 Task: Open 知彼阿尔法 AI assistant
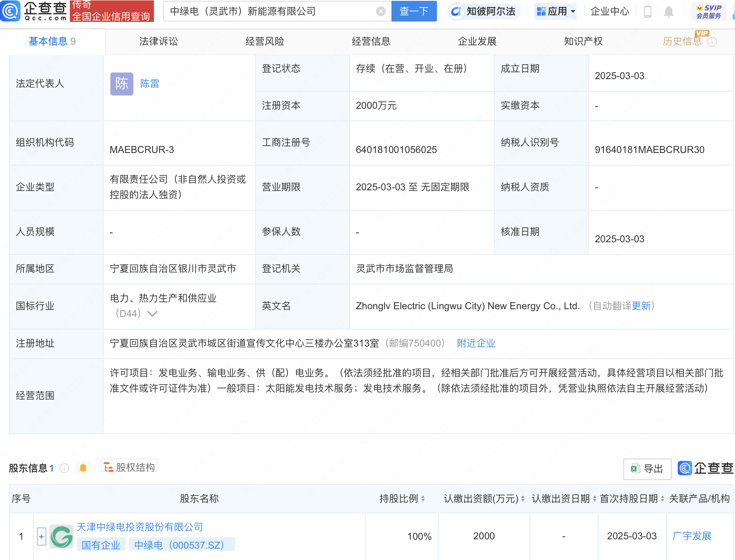(x=484, y=11)
